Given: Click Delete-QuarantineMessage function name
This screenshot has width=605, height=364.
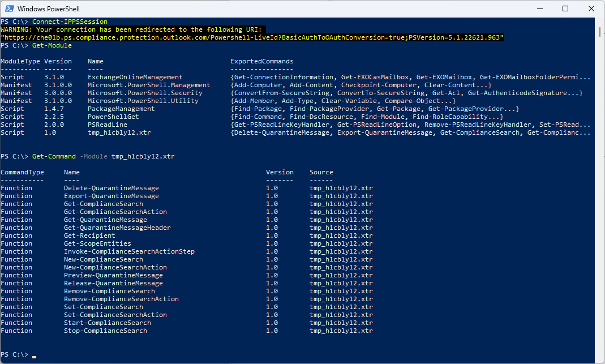Looking at the screenshot, I should pyautogui.click(x=111, y=188).
